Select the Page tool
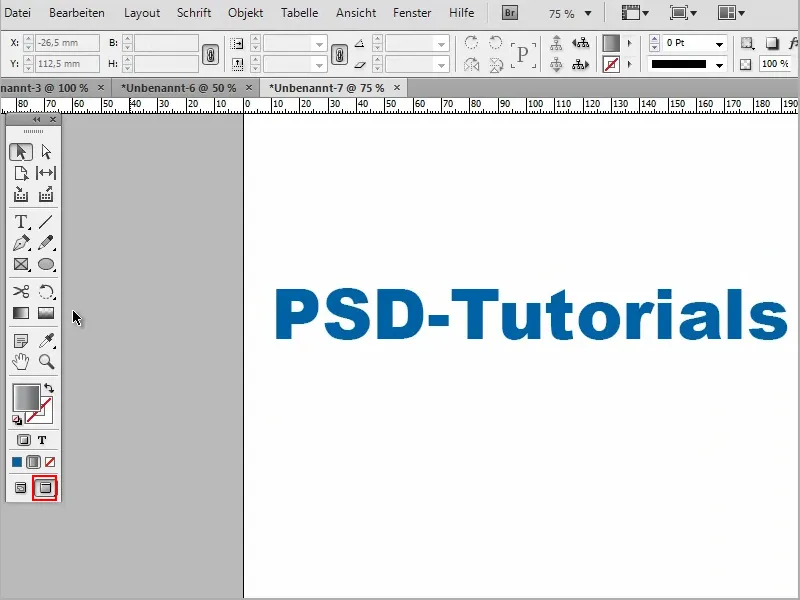 point(21,173)
